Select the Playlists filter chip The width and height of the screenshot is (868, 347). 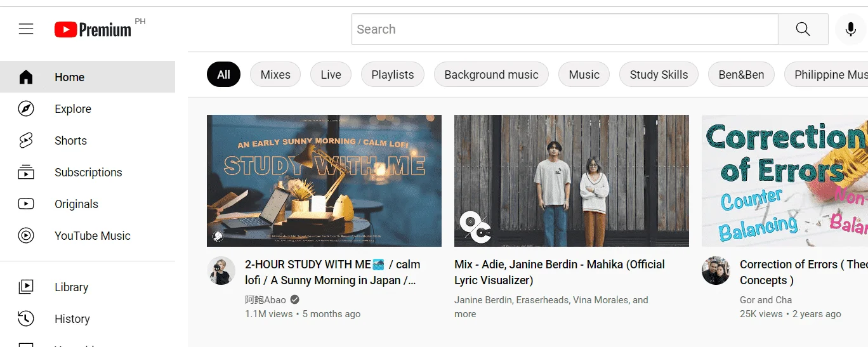tap(393, 75)
